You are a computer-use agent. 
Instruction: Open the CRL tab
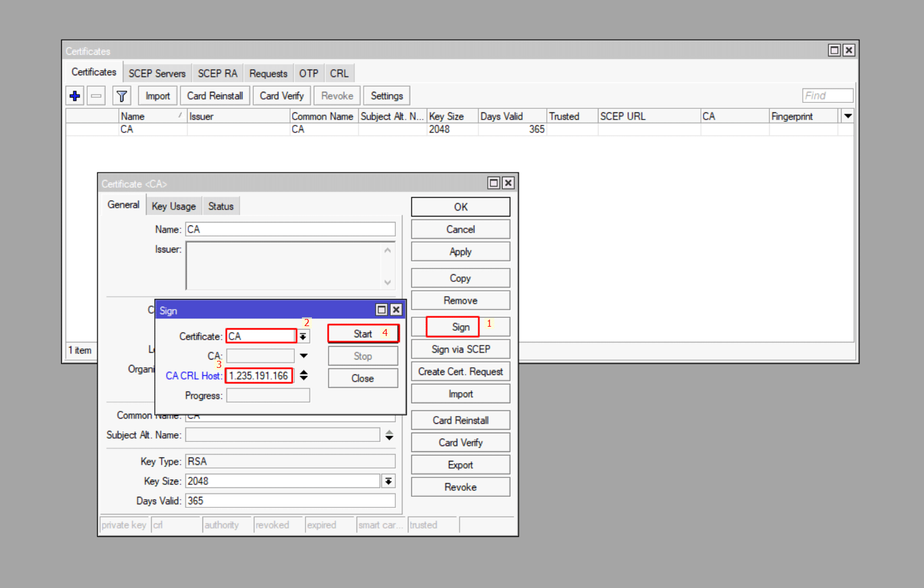click(339, 73)
